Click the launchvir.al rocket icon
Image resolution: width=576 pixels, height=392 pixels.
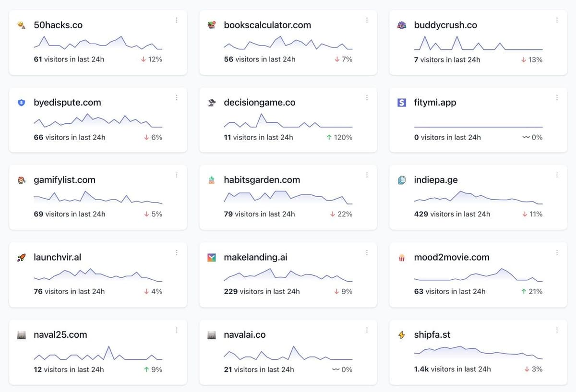pos(21,258)
